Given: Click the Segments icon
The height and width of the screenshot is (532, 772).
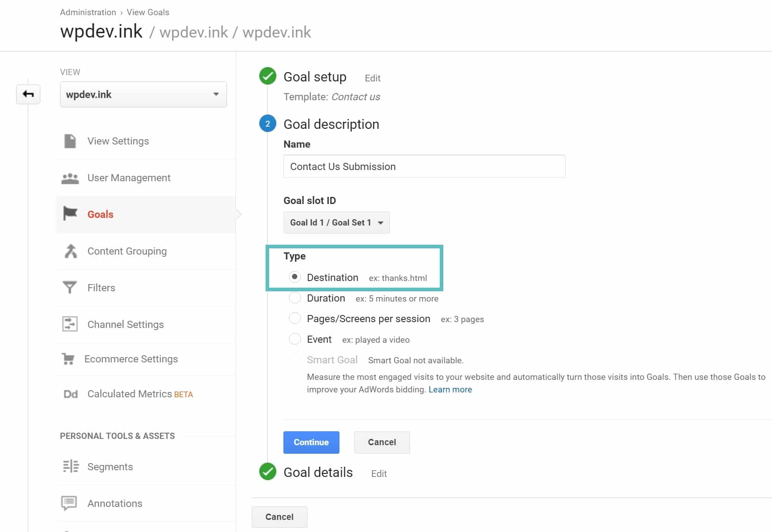Looking at the screenshot, I should pos(70,466).
